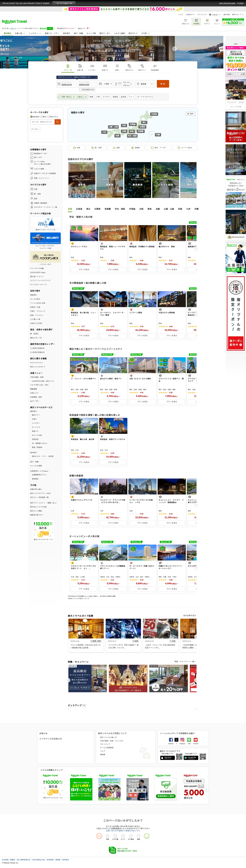Click プランを見る under ホテルニューアカオ
This screenshot has width=246, height=868.
click(x=84, y=270)
